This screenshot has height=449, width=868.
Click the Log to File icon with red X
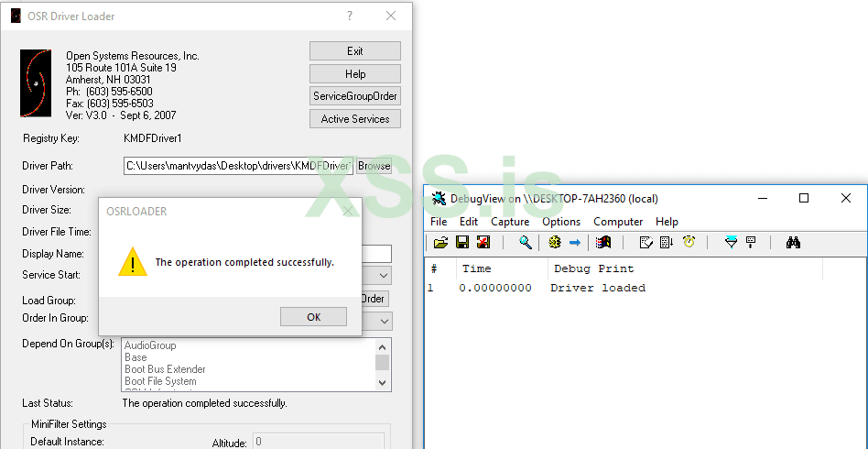(x=483, y=242)
